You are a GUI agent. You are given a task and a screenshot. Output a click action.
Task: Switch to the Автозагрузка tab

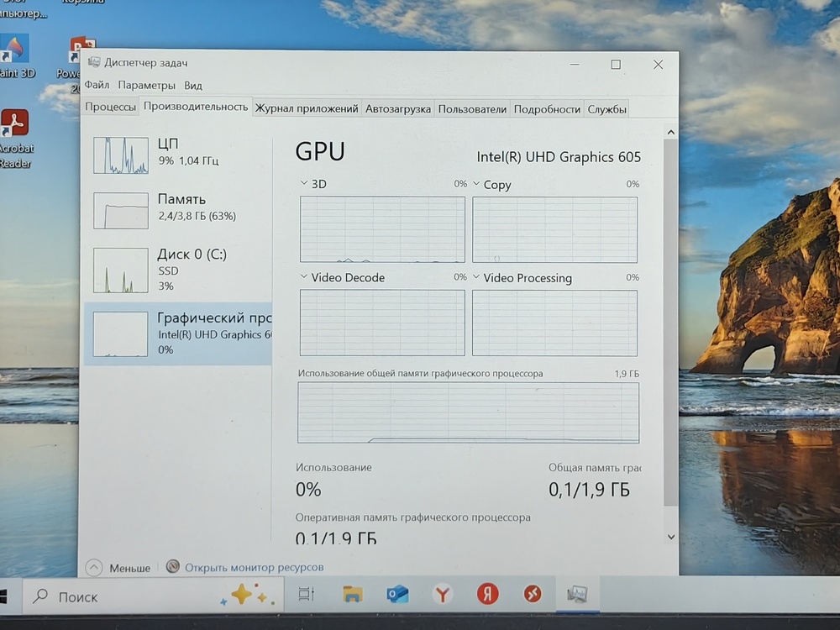pyautogui.click(x=398, y=108)
